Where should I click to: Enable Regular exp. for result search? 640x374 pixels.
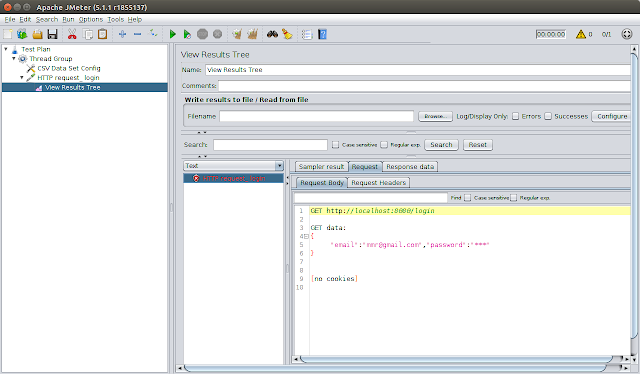click(384, 145)
